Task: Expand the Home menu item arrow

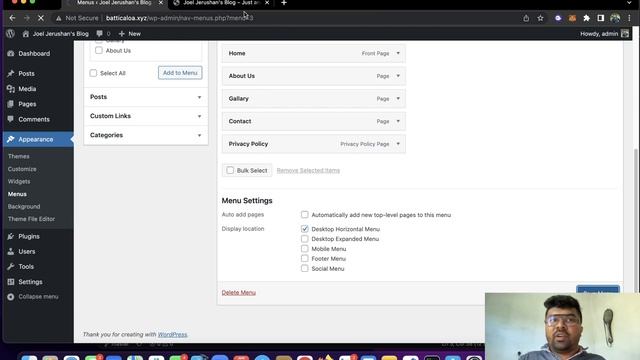Action: click(398, 53)
